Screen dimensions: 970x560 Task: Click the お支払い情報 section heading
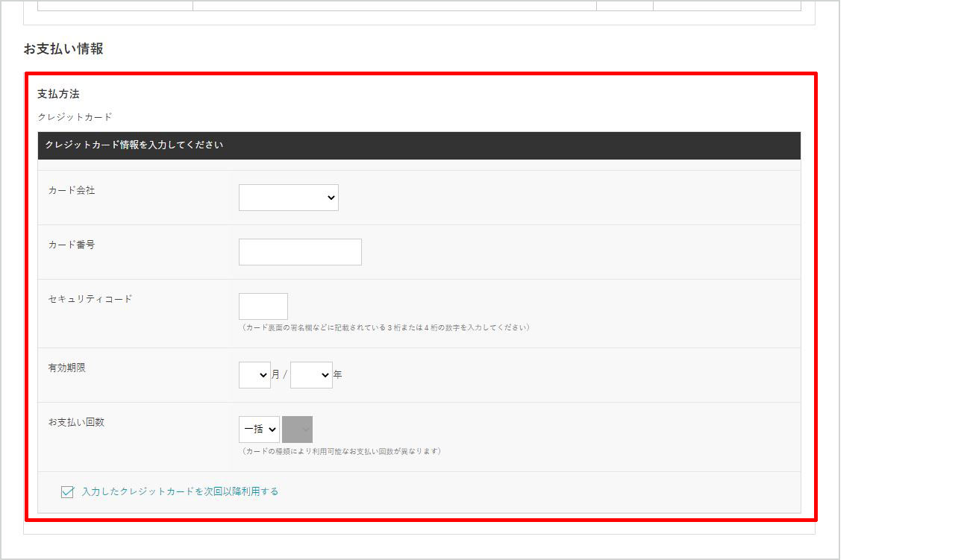63,49
